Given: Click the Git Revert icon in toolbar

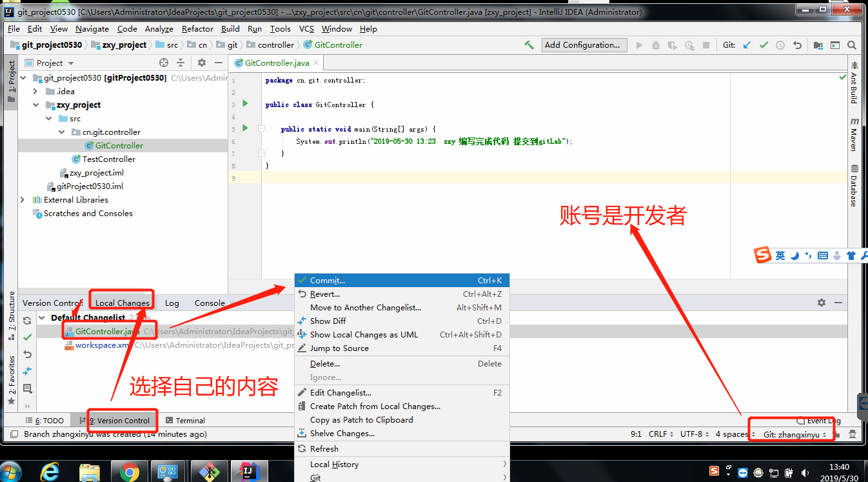Looking at the screenshot, I should [797, 45].
